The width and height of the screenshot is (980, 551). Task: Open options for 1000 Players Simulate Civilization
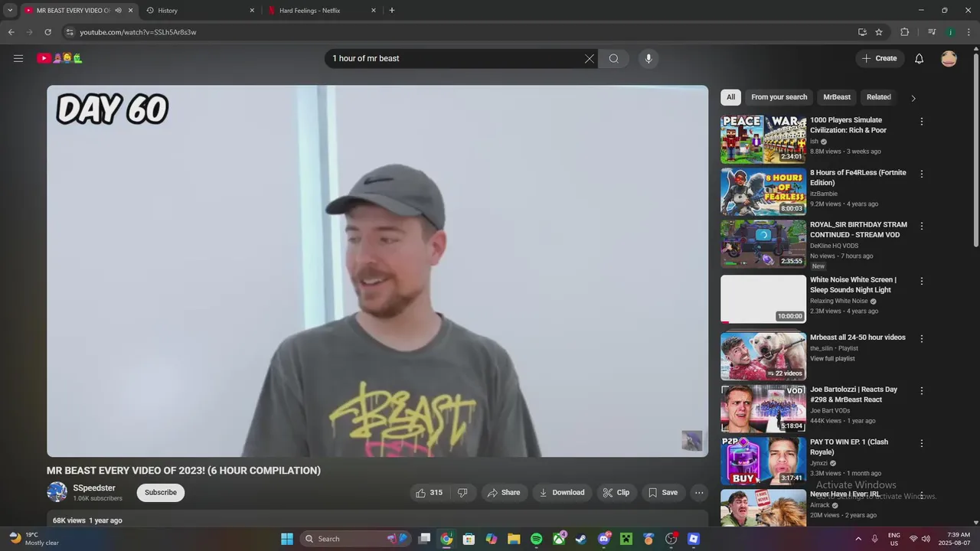(x=922, y=122)
